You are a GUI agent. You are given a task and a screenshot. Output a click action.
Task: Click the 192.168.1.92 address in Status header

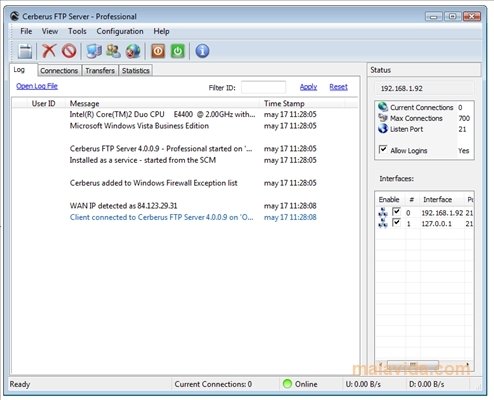tap(402, 88)
